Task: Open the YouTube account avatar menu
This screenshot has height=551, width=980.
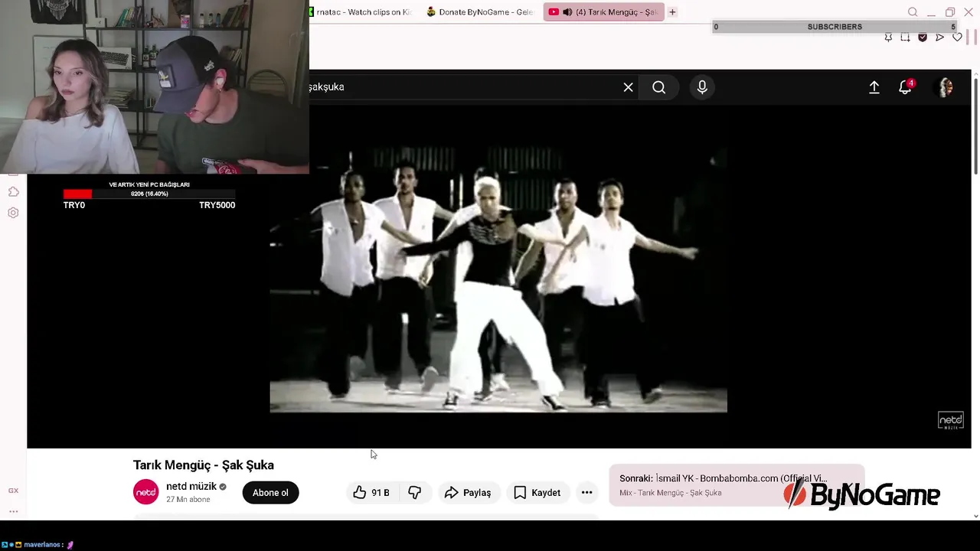Action: tap(946, 87)
